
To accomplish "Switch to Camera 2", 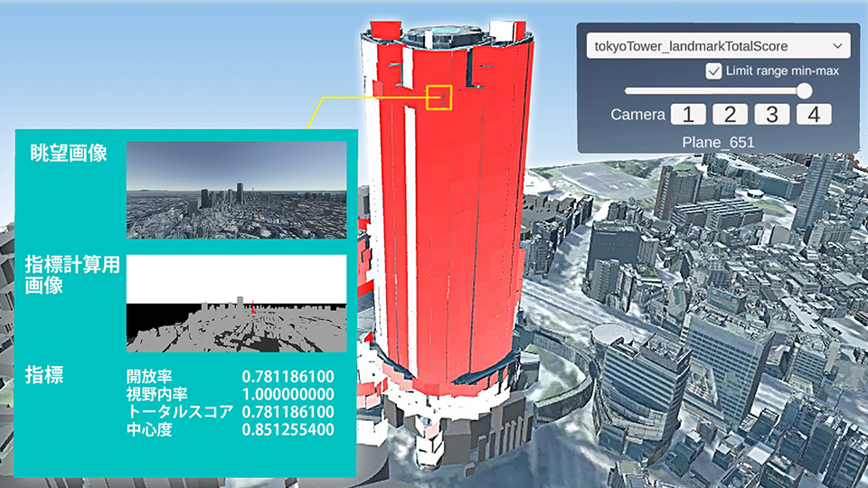I will 730,115.
